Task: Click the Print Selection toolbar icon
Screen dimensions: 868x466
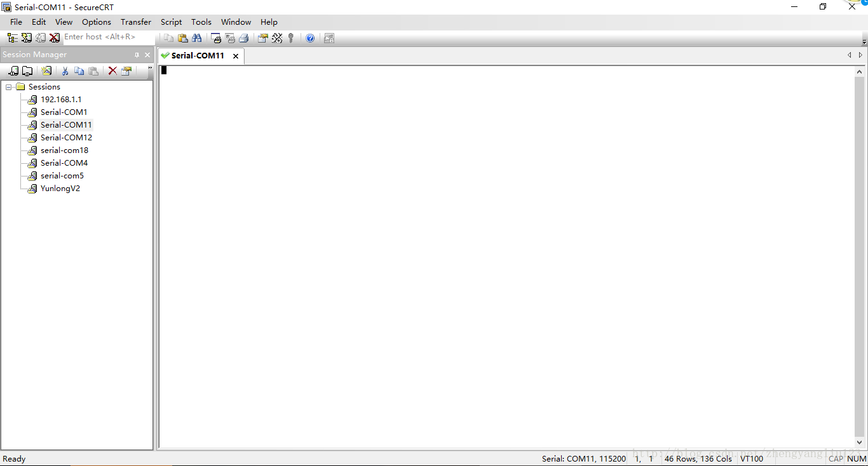Action: tap(230, 38)
